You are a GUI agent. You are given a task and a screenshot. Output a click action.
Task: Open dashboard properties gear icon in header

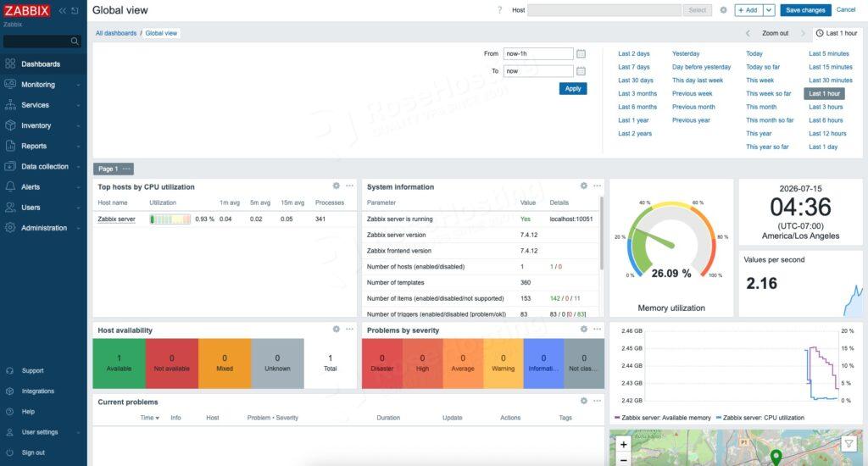tap(723, 10)
